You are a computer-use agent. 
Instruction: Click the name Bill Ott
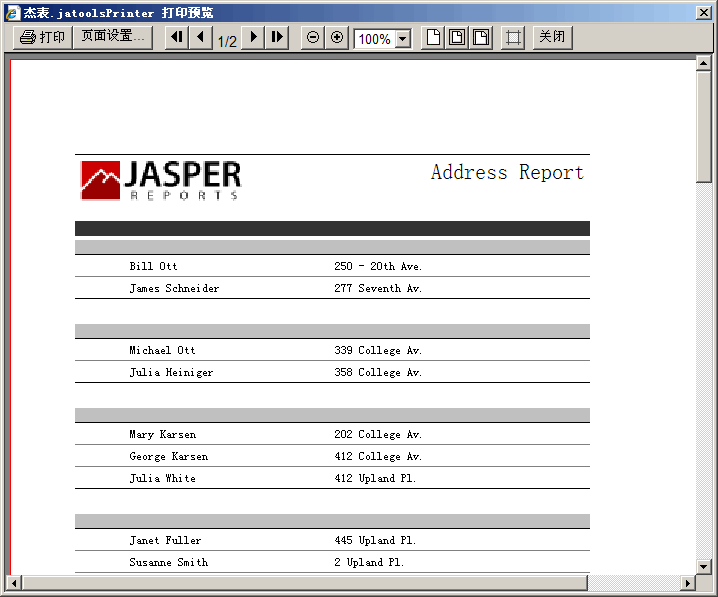[x=153, y=266]
